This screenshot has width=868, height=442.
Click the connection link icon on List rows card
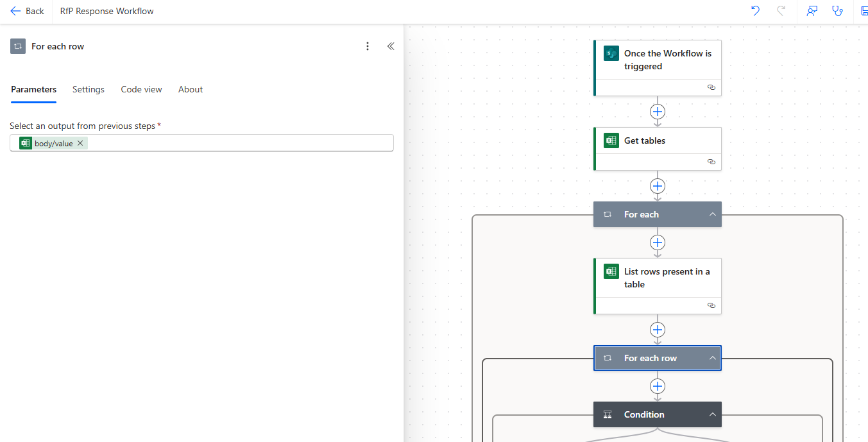711,305
